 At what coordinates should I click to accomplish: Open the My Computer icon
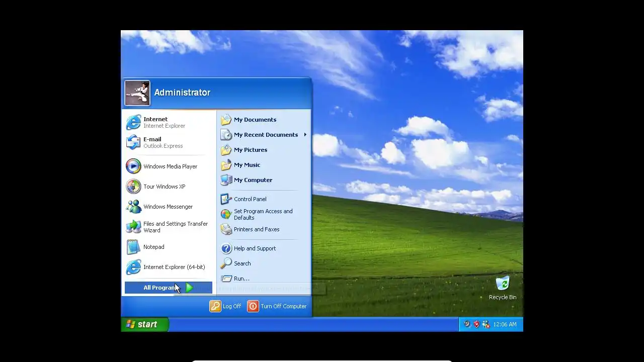pyautogui.click(x=226, y=180)
